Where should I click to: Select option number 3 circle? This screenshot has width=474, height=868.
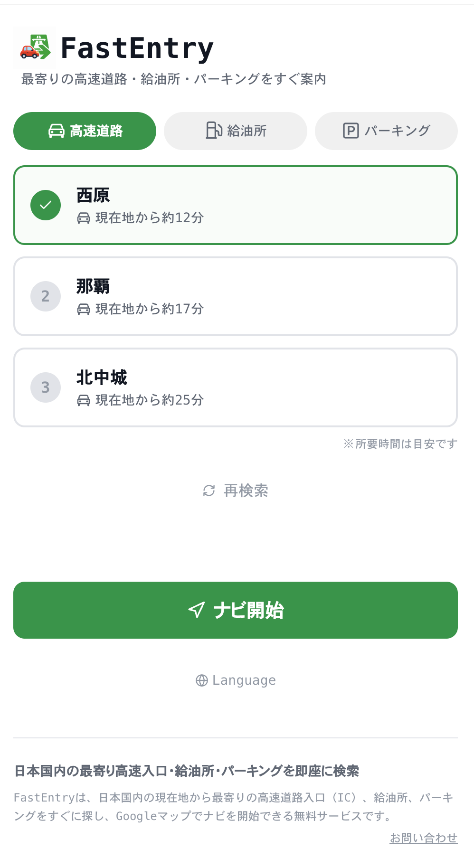tap(46, 387)
